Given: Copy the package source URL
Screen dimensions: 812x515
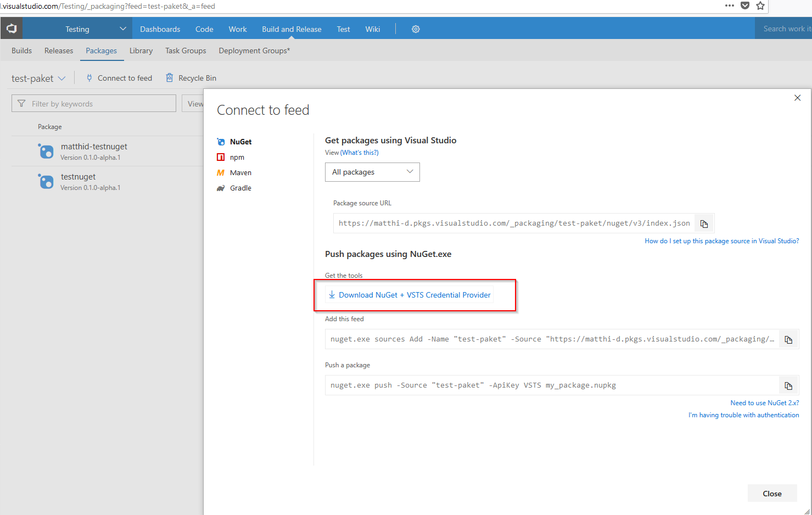Looking at the screenshot, I should coord(704,223).
